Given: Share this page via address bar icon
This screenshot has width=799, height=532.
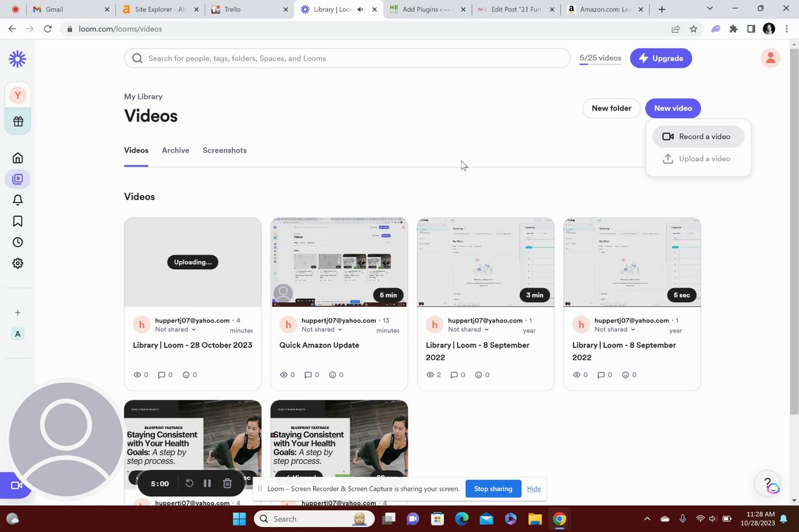Looking at the screenshot, I should coord(675,29).
